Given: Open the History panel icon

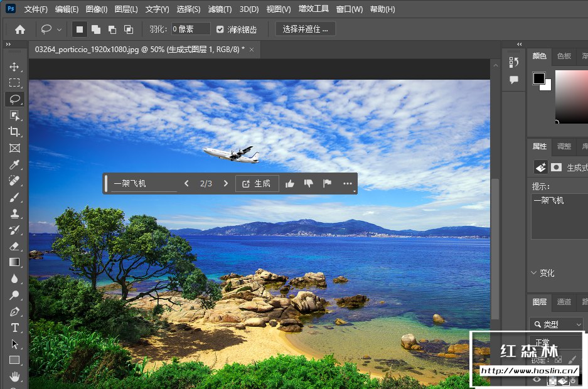Looking at the screenshot, I should click(x=514, y=62).
